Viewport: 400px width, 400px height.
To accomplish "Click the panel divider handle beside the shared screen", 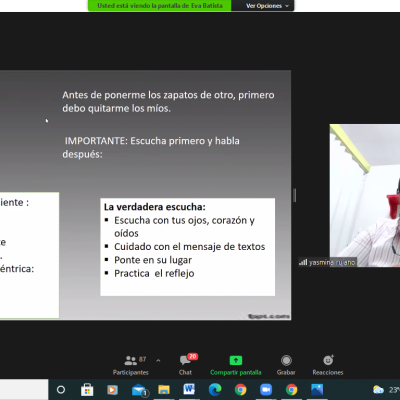I will coord(294,195).
